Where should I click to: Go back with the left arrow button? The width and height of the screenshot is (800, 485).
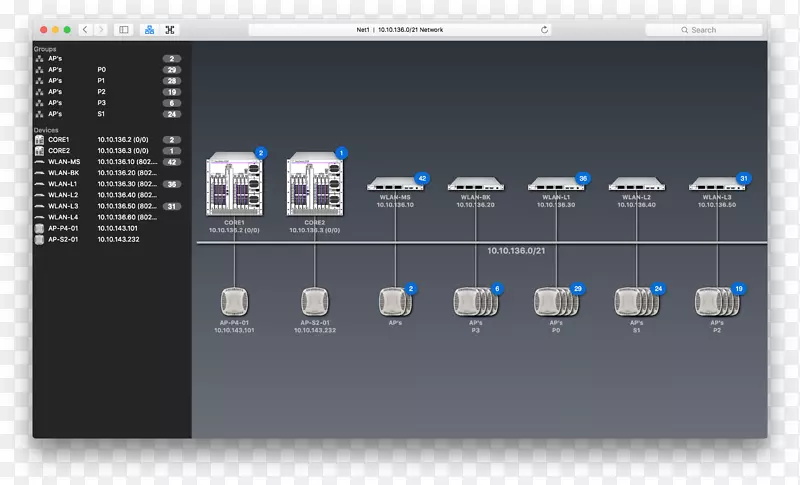pyautogui.click(x=85, y=30)
